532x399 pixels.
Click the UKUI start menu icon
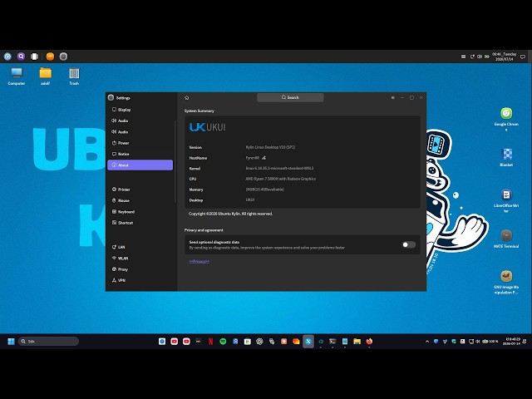tap(7, 57)
